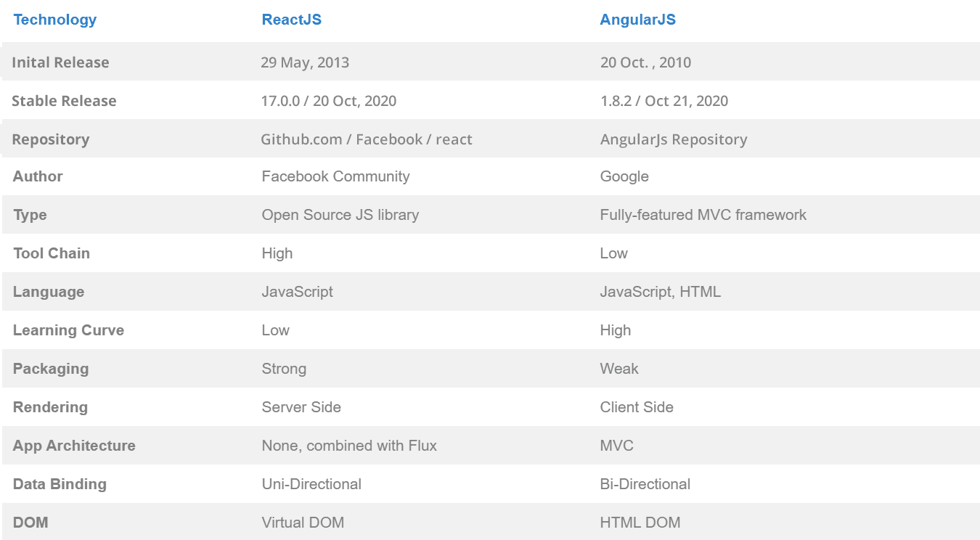This screenshot has width=980, height=540.
Task: Select the Stable Release row label
Action: click(x=64, y=101)
